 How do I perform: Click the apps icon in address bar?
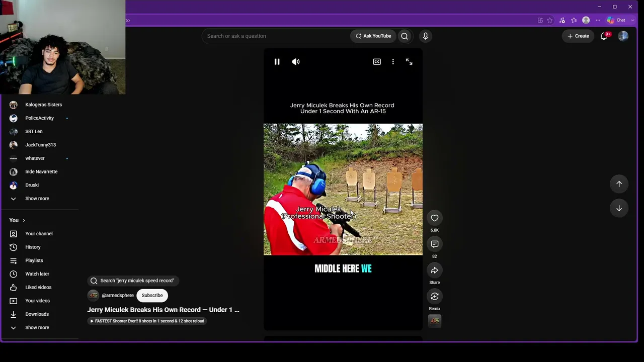point(540,20)
